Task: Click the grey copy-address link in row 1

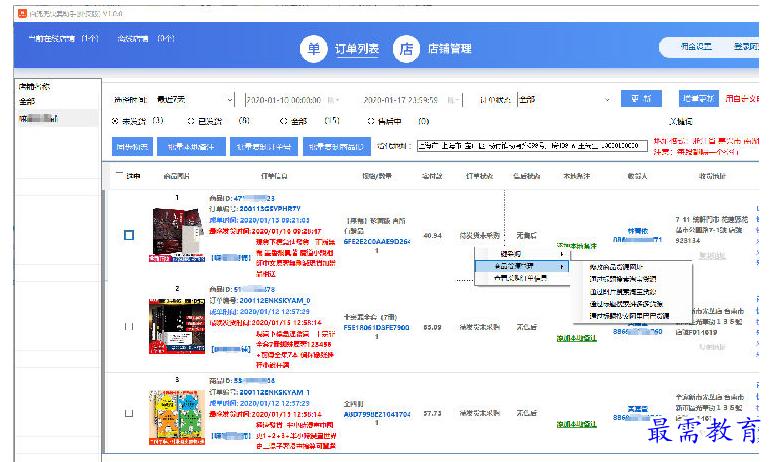Action: [x=712, y=256]
